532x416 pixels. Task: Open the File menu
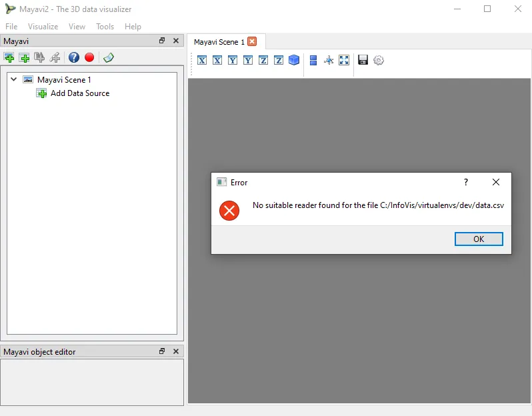[x=11, y=27]
